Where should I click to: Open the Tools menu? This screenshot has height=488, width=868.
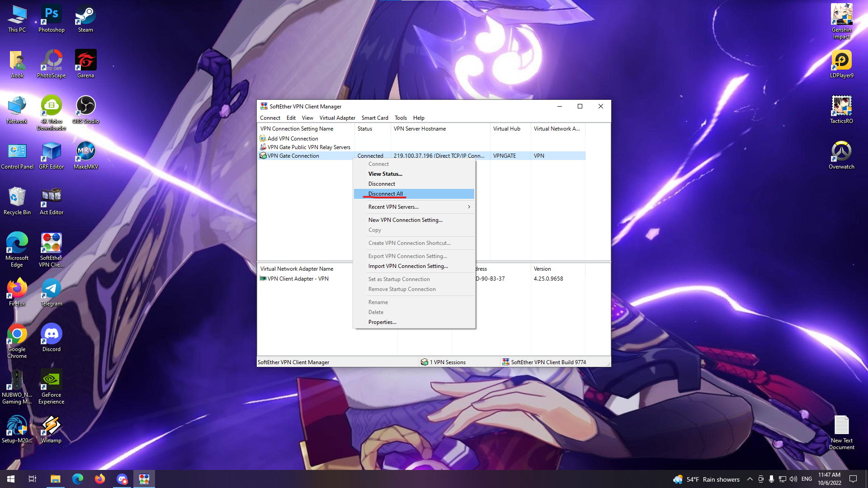(x=401, y=118)
